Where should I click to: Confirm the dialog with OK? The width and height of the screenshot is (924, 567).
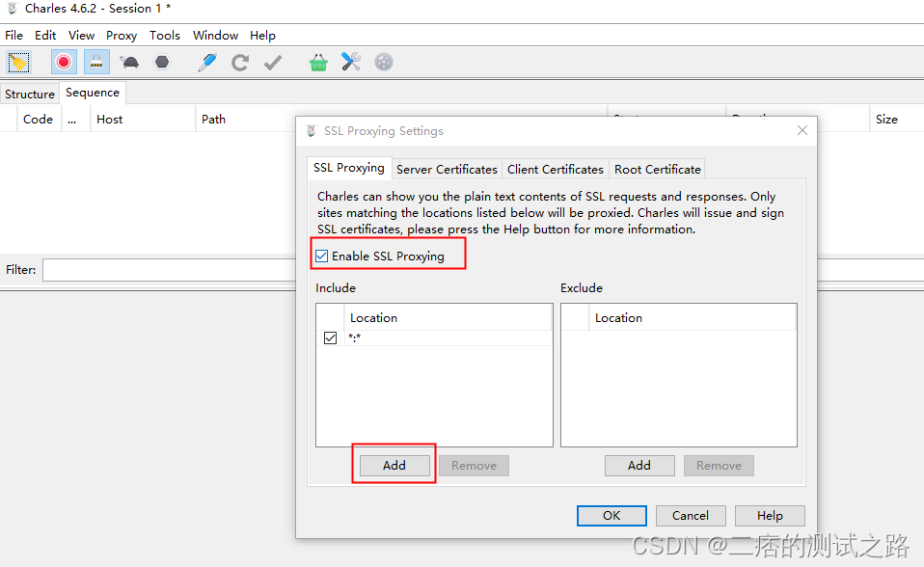pyautogui.click(x=611, y=515)
